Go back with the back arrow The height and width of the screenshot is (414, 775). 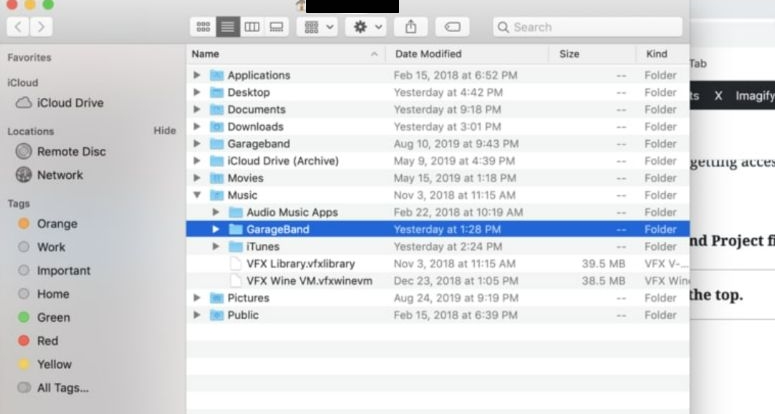[18, 27]
